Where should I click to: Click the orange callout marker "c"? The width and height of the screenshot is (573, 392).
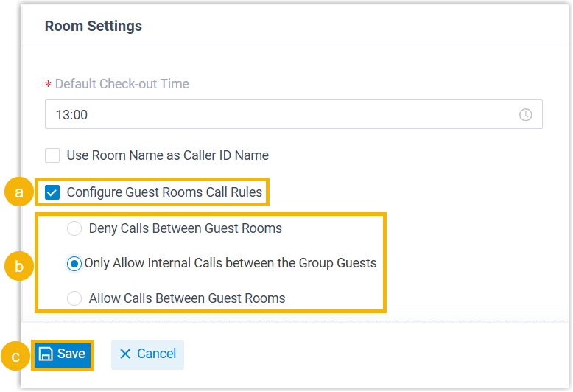(15, 355)
